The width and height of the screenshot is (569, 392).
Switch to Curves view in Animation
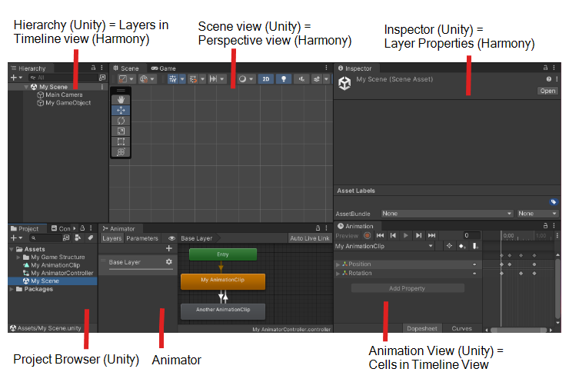461,328
